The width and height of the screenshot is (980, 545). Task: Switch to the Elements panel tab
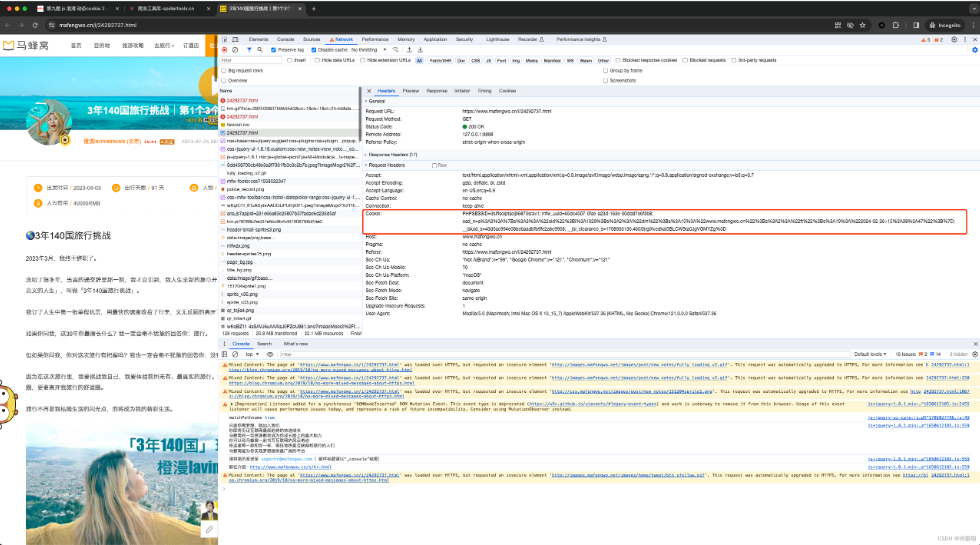[x=257, y=38]
